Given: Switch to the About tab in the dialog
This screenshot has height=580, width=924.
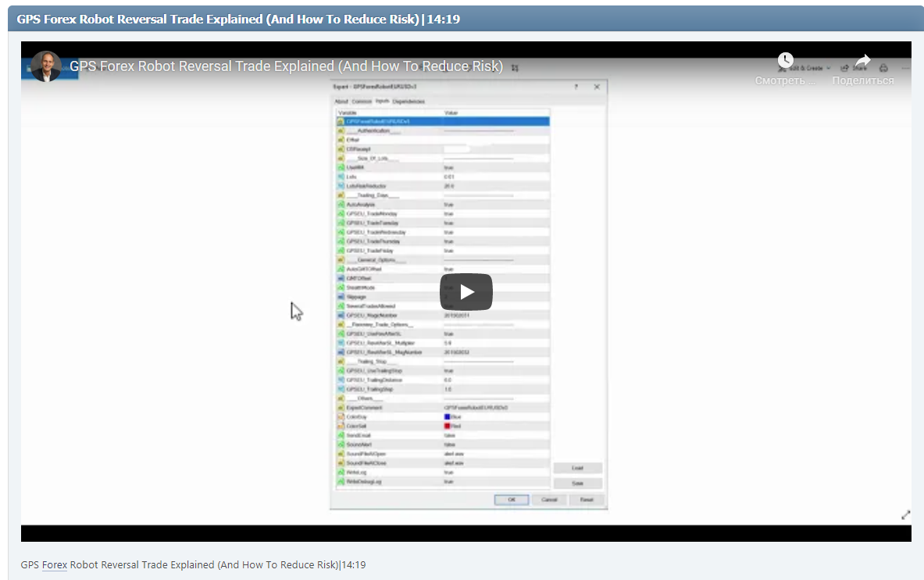Looking at the screenshot, I should pyautogui.click(x=341, y=101).
